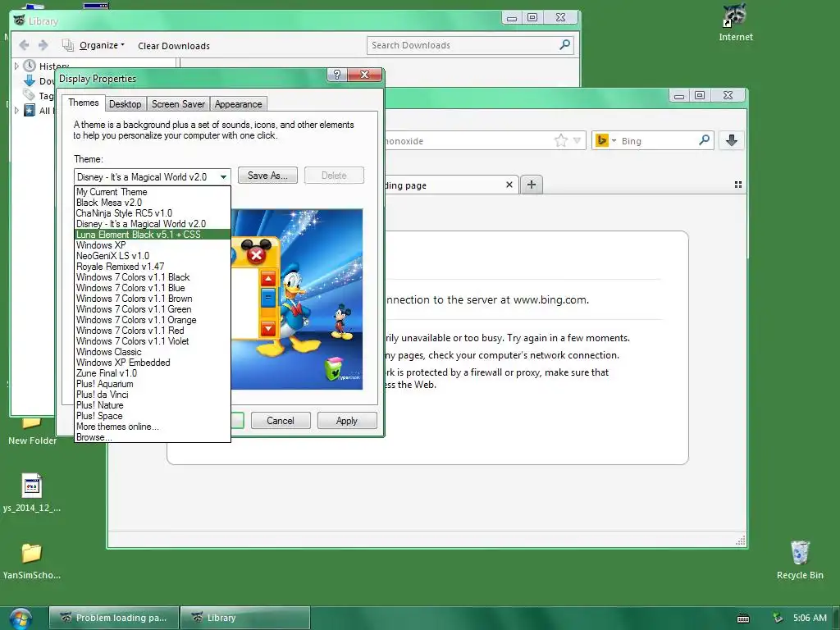Expand the All Bookmarks tree node

point(16,111)
